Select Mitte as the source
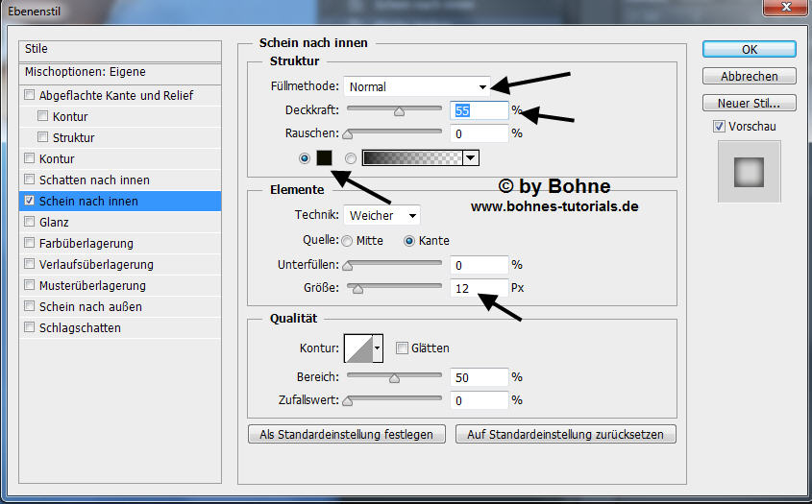The width and height of the screenshot is (812, 504). click(347, 241)
